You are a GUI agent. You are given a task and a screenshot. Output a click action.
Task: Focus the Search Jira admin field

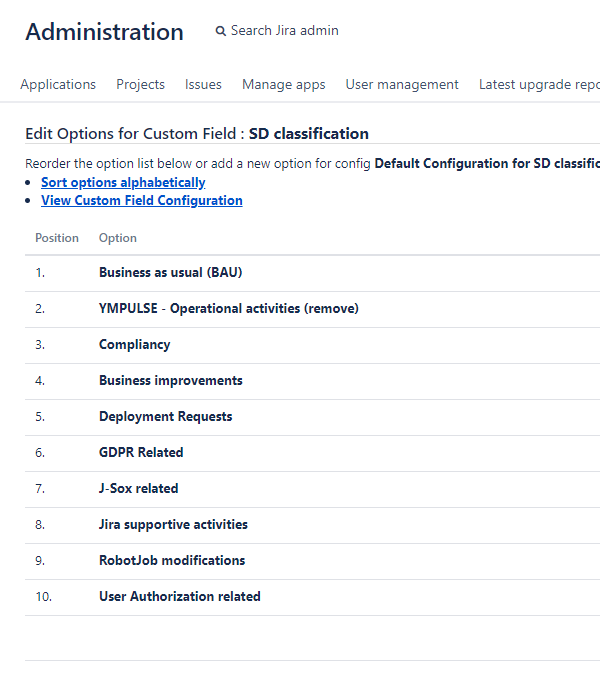(285, 31)
